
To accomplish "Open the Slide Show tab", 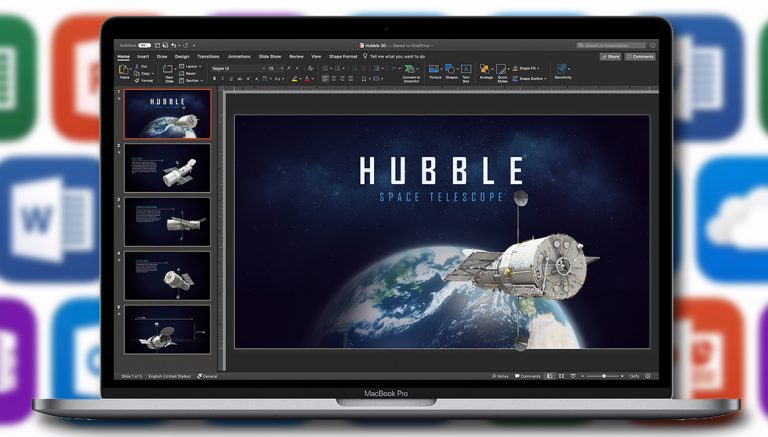I will click(270, 57).
